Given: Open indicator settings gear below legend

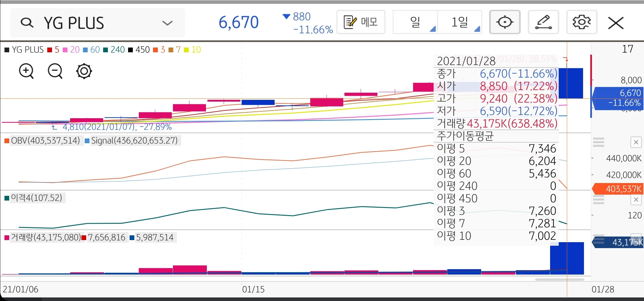Looking at the screenshot, I should pos(84,71).
